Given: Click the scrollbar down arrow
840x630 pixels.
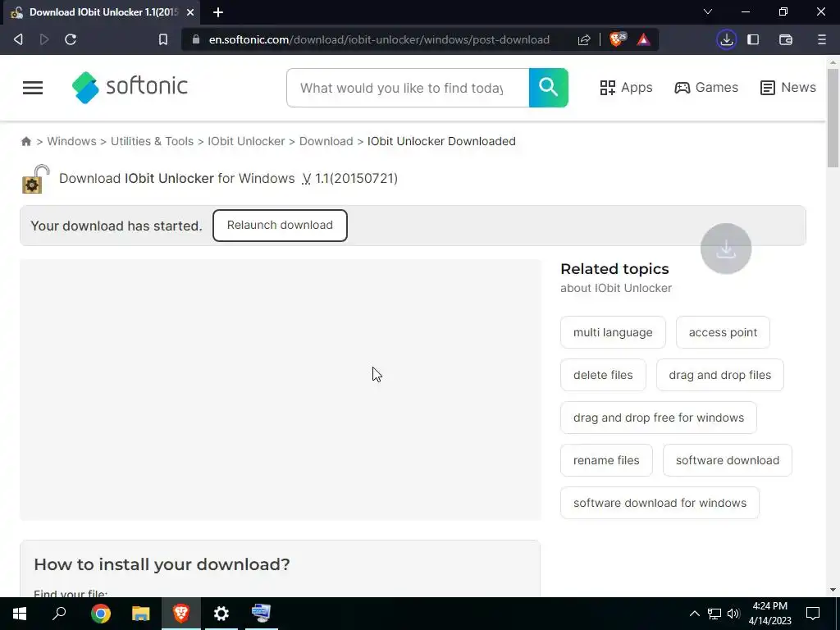Looking at the screenshot, I should click(833, 590).
